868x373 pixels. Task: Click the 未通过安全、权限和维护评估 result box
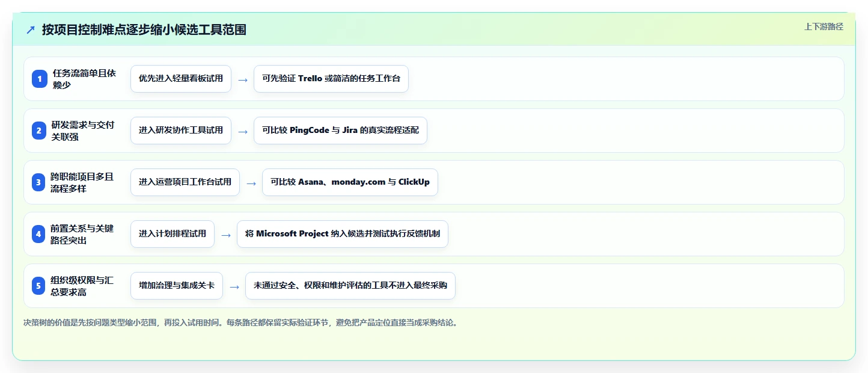pos(350,286)
